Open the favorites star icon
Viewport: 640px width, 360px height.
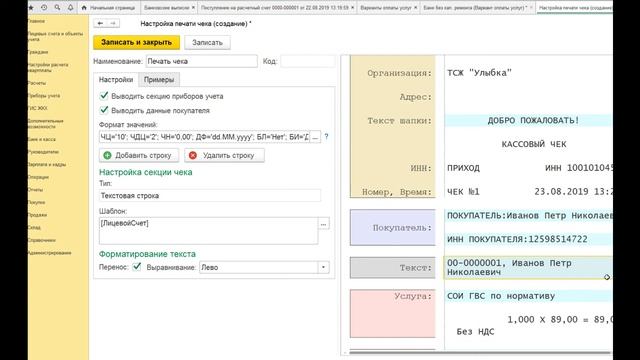[31, 7]
